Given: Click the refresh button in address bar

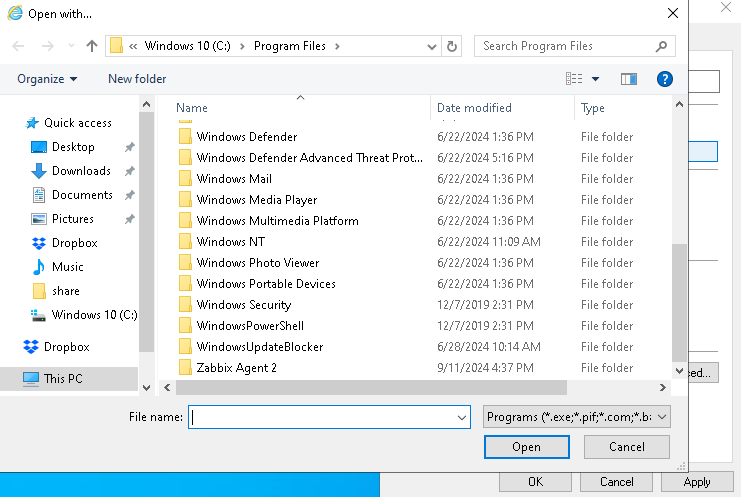Looking at the screenshot, I should coord(452,46).
